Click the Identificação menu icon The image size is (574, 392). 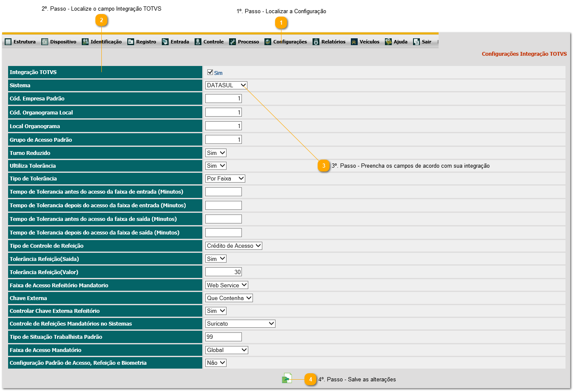coord(85,42)
